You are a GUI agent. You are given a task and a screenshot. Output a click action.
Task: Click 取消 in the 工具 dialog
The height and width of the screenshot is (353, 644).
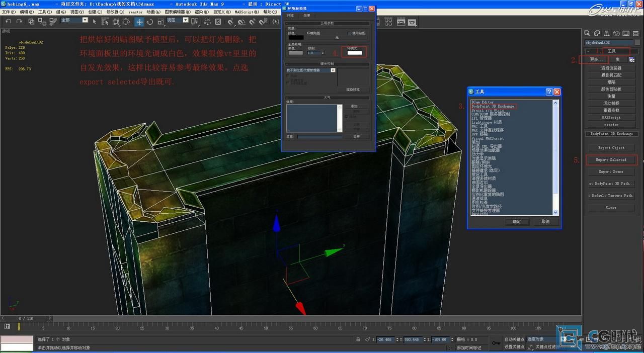coord(545,221)
